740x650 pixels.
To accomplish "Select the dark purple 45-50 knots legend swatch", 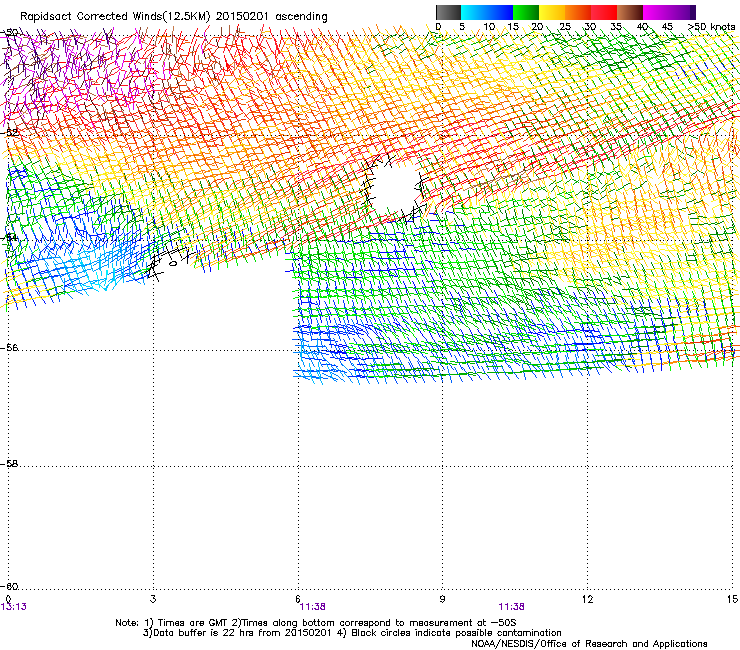I will pyautogui.click(x=682, y=12).
